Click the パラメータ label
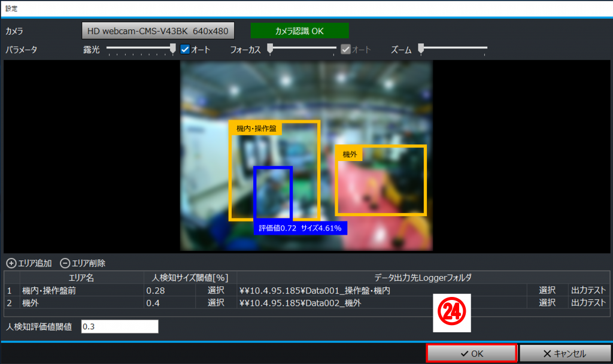The height and width of the screenshot is (364, 613). [x=21, y=50]
